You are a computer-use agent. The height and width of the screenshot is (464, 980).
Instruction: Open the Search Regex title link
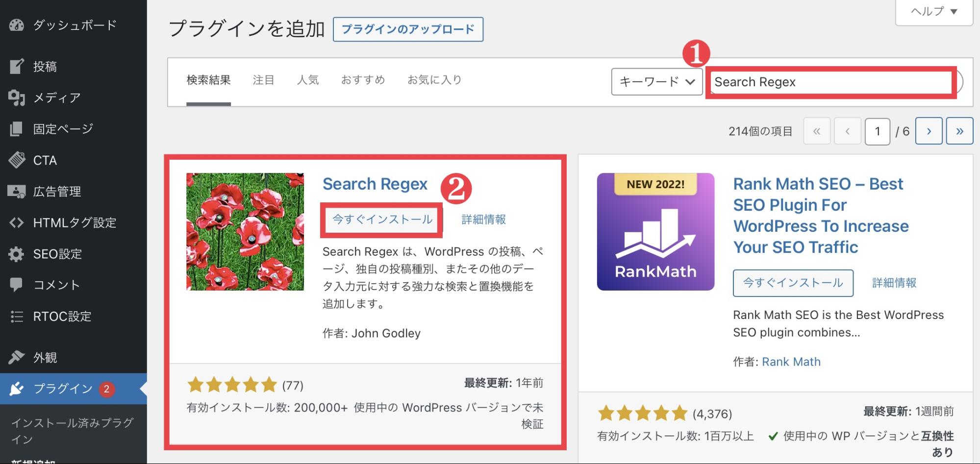point(375,184)
